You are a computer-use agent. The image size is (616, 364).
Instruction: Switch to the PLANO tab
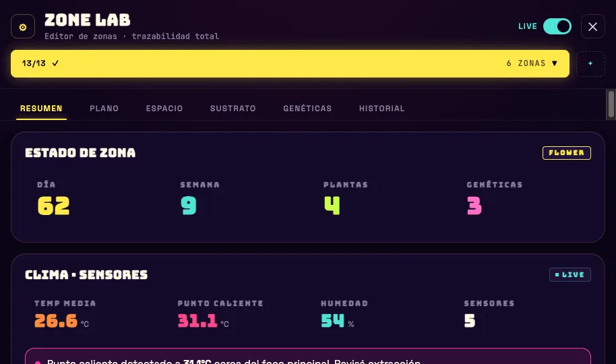point(104,109)
